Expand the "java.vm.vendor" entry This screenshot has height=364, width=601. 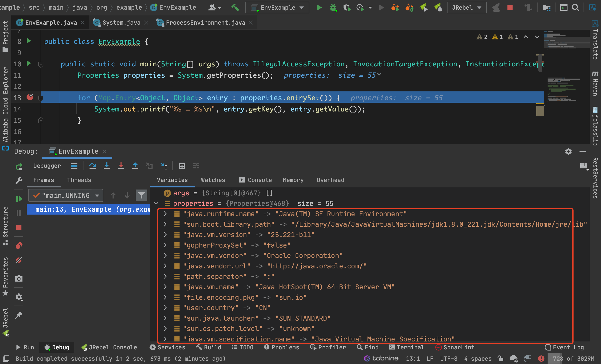pos(165,255)
